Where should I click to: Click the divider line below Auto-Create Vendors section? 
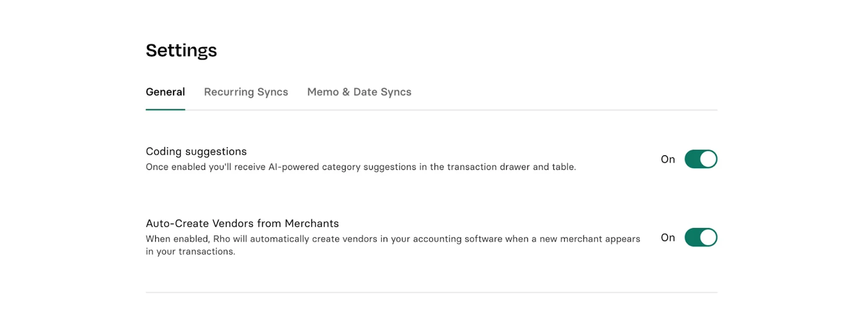pos(432,292)
